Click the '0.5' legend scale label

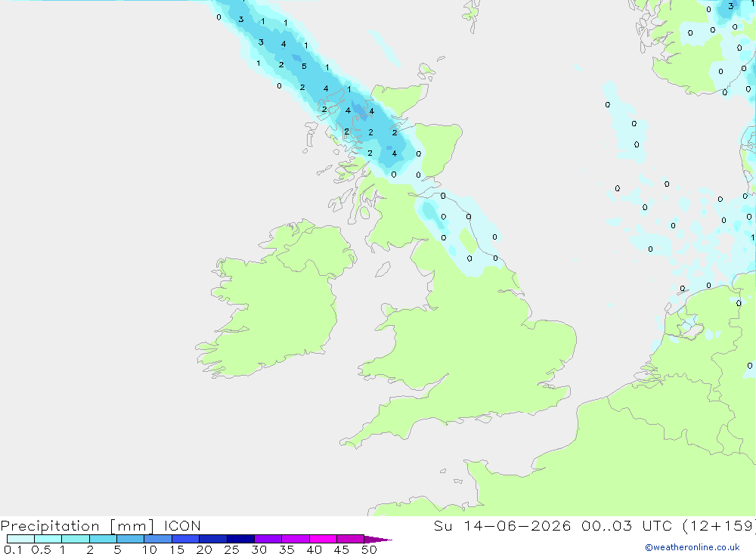[41, 549]
